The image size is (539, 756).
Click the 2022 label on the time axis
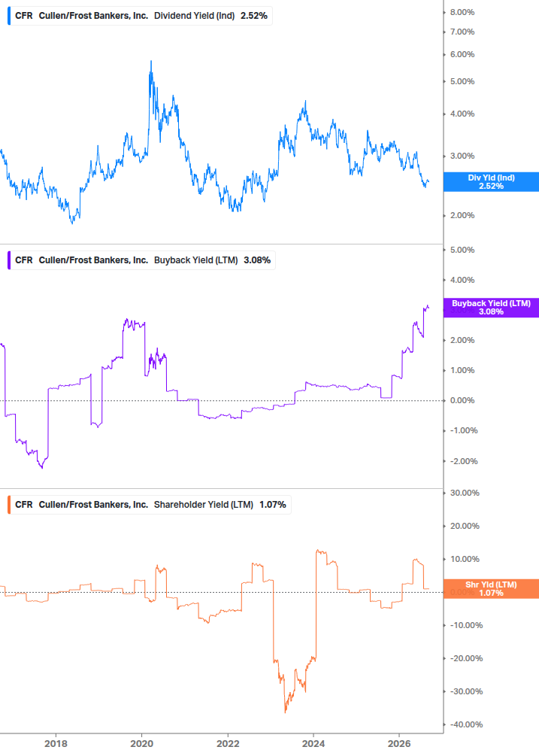pyautogui.click(x=228, y=743)
